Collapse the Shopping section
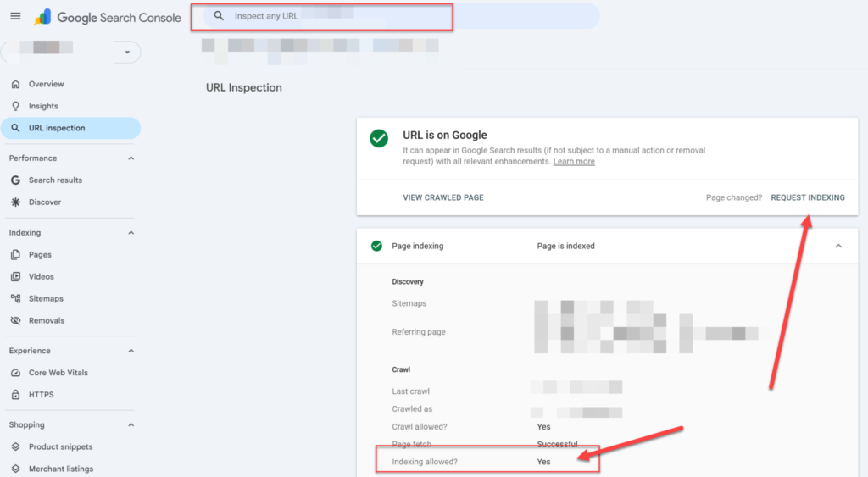 131,425
